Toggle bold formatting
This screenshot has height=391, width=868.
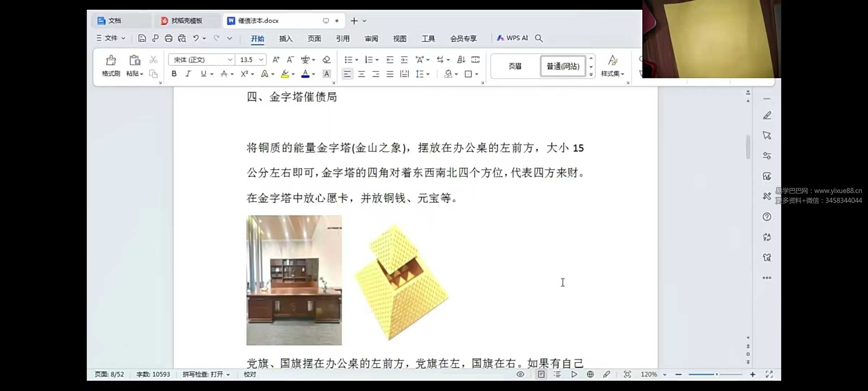click(174, 74)
